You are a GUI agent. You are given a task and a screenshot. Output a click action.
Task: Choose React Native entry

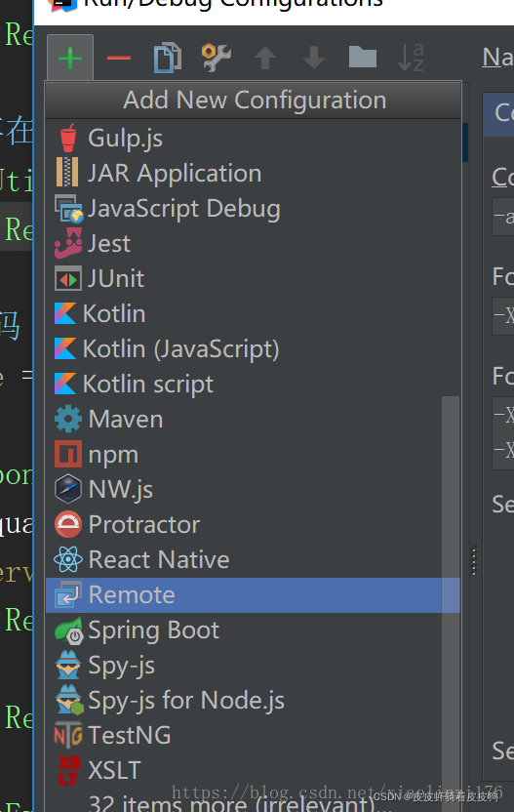coord(253,560)
